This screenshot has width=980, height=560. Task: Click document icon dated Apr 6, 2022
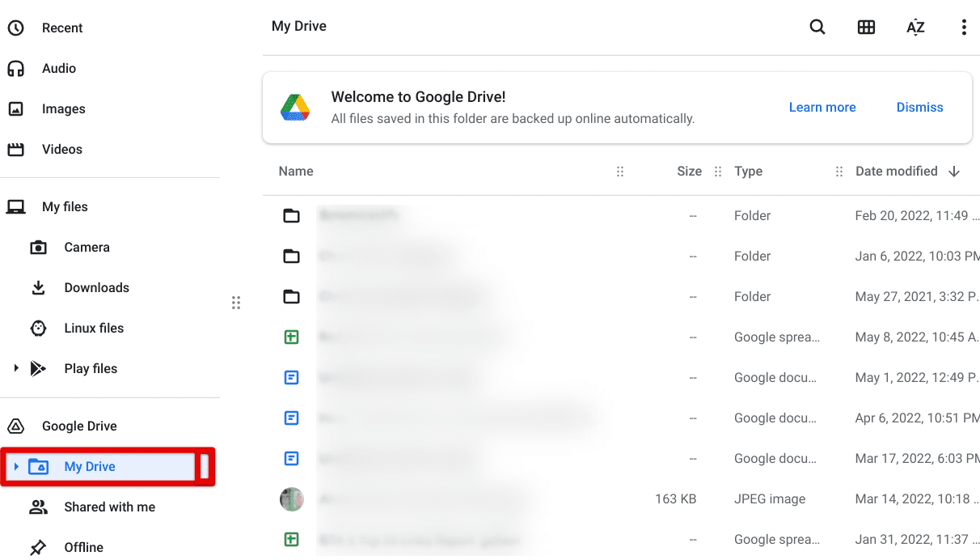[x=292, y=418]
